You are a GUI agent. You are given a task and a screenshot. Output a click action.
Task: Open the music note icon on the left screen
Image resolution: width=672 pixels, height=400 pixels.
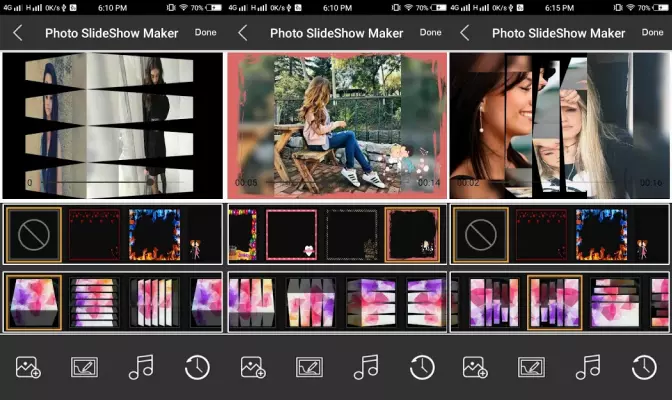pyautogui.click(x=141, y=367)
